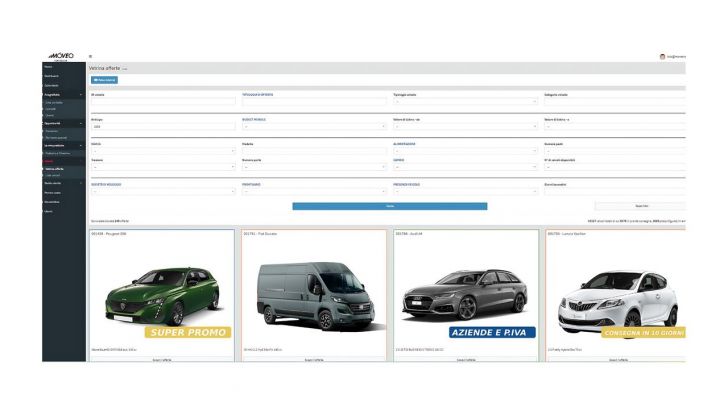This screenshot has height=415, width=728.
Task: Open the Marca dropdown
Action: click(163, 151)
